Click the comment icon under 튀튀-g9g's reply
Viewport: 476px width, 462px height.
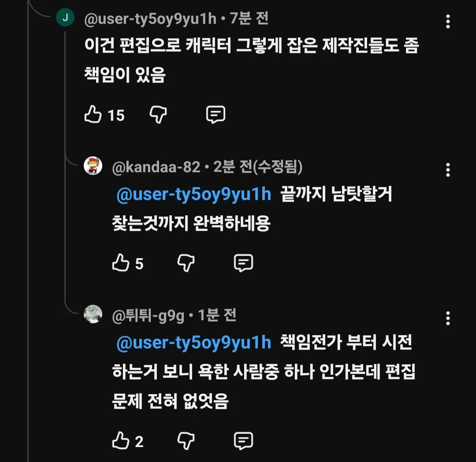[244, 440]
